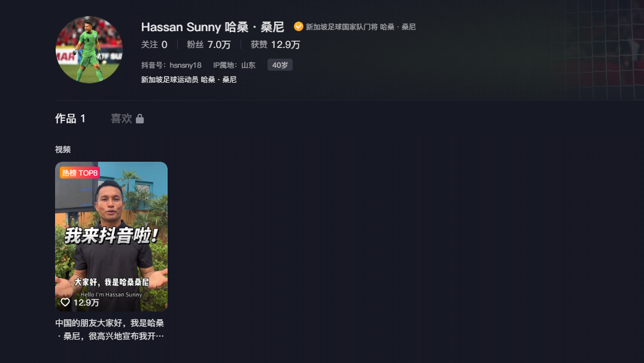Open the 关注 0 following count
Screen dimensions: 644x363
[154, 44]
